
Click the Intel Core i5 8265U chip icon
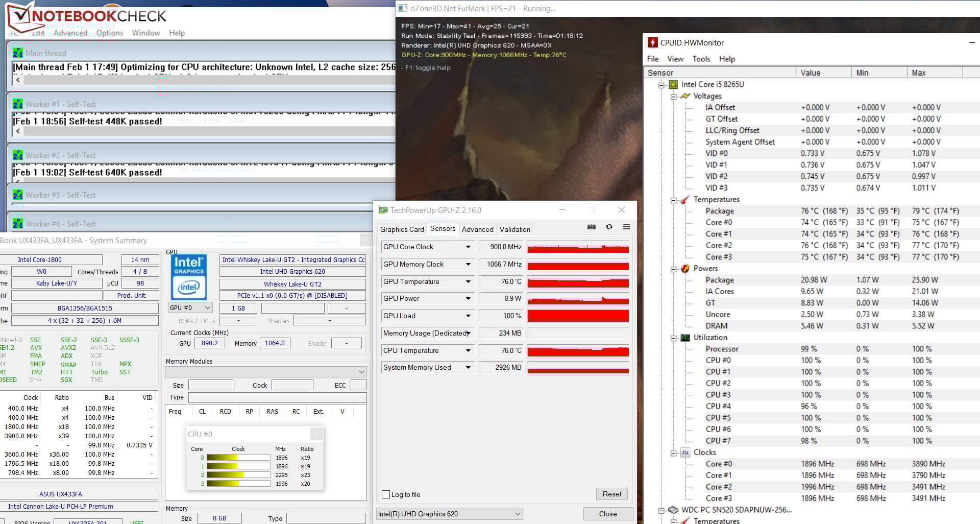(x=673, y=84)
